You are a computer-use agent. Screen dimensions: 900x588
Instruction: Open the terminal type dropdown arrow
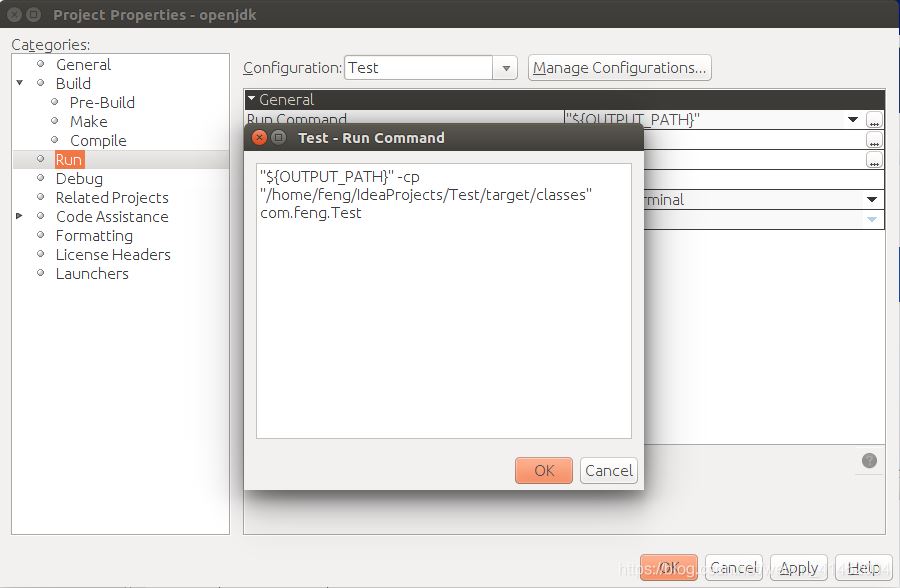point(872,199)
